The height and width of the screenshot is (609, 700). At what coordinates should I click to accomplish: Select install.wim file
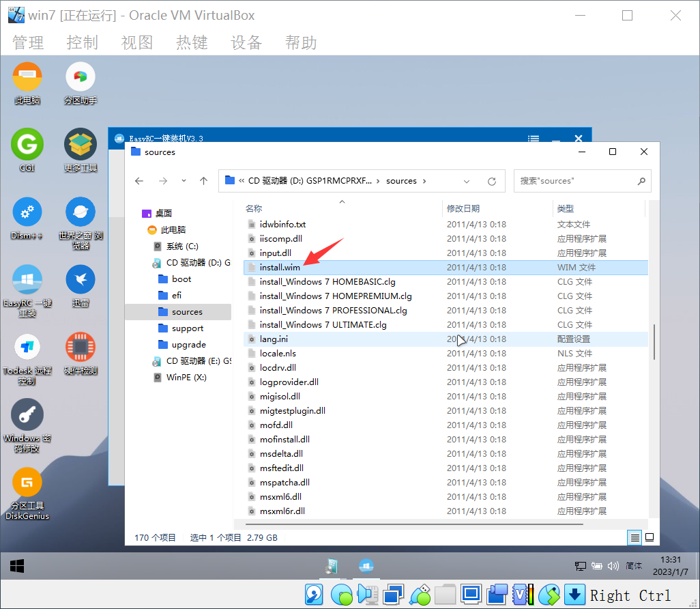(x=446, y=267)
